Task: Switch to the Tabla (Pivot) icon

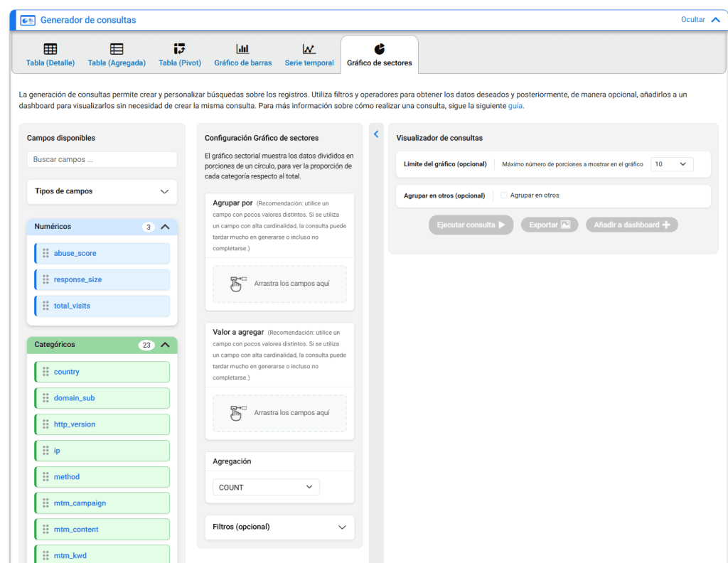Action: pyautogui.click(x=180, y=49)
